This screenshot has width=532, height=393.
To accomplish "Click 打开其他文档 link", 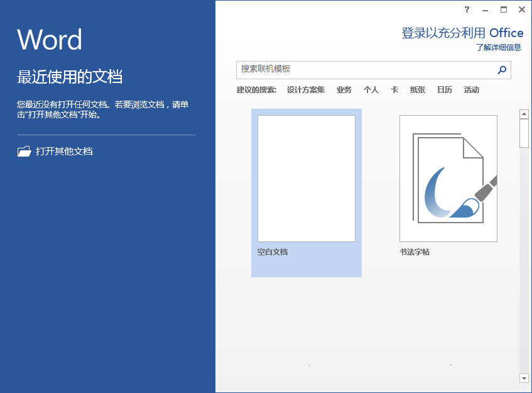I will tap(64, 151).
